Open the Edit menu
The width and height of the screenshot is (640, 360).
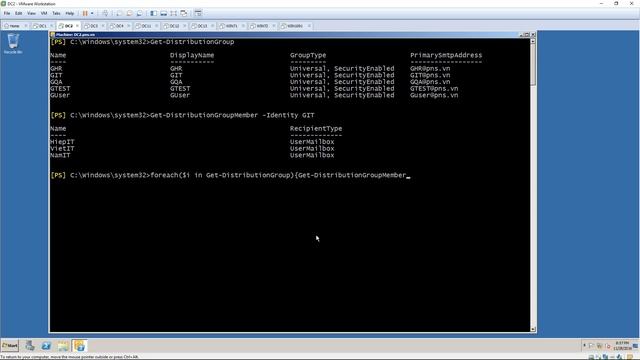(x=18, y=13)
